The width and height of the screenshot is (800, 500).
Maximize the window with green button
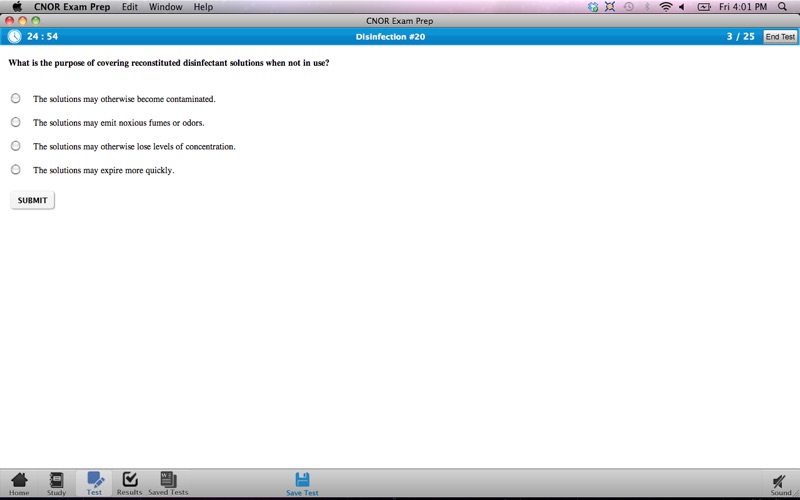click(x=36, y=21)
